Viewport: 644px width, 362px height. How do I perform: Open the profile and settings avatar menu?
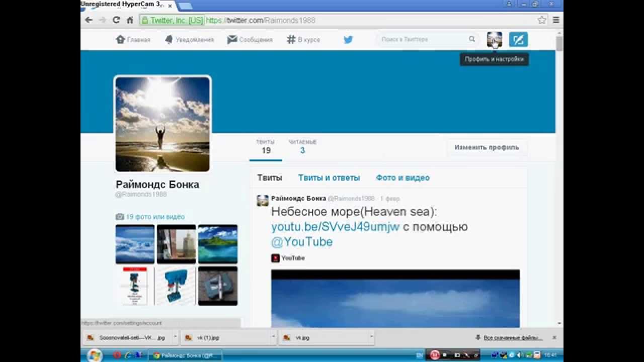point(495,40)
